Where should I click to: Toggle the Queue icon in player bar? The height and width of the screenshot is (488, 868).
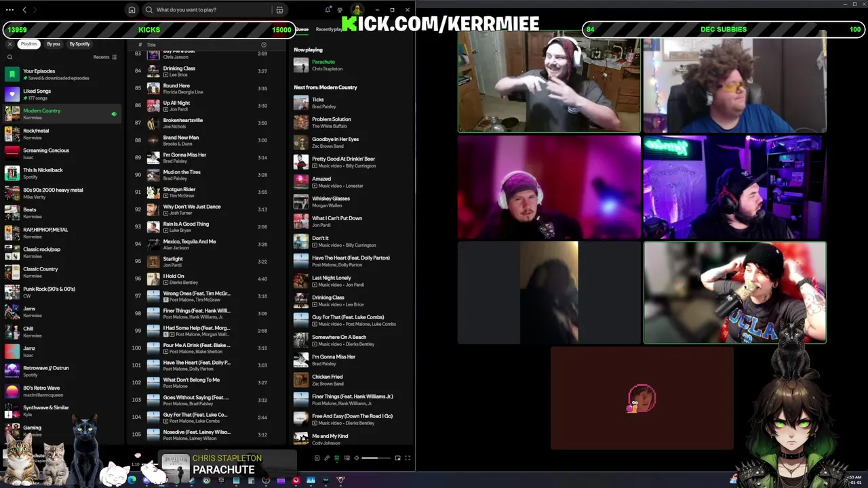click(336, 458)
